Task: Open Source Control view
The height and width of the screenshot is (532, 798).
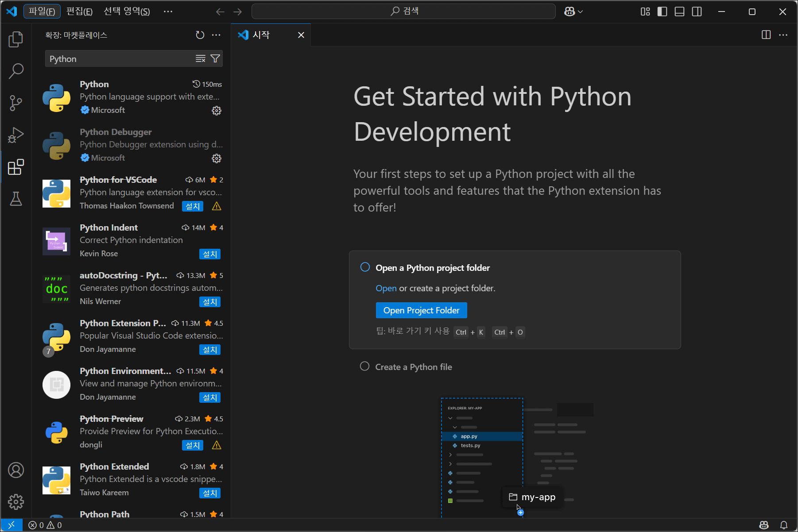Action: 16,103
